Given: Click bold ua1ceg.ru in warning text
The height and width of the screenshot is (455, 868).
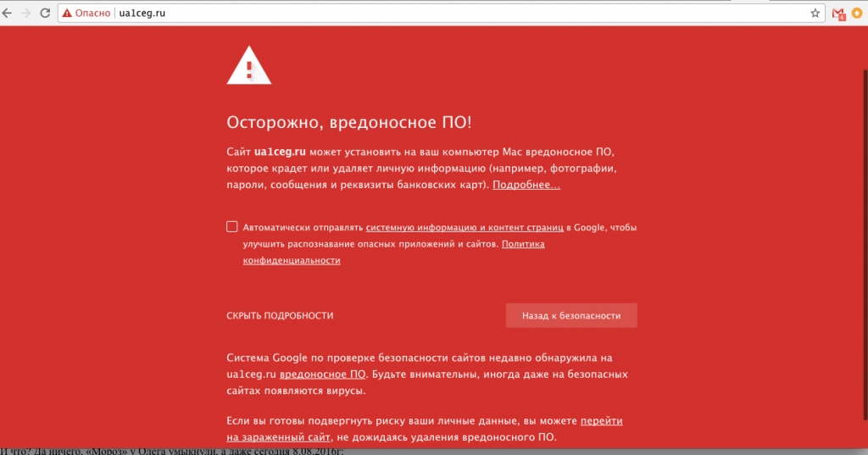Looking at the screenshot, I should 280,152.
